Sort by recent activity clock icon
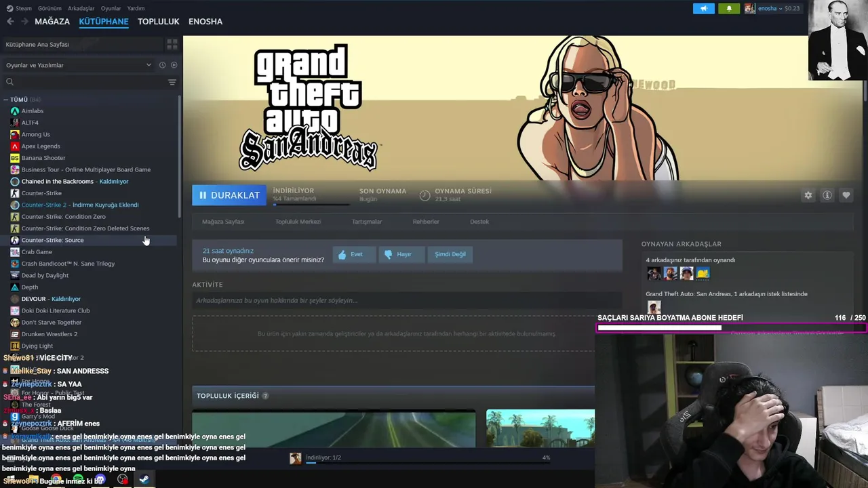Screen dimensions: 868x488 click(x=162, y=65)
